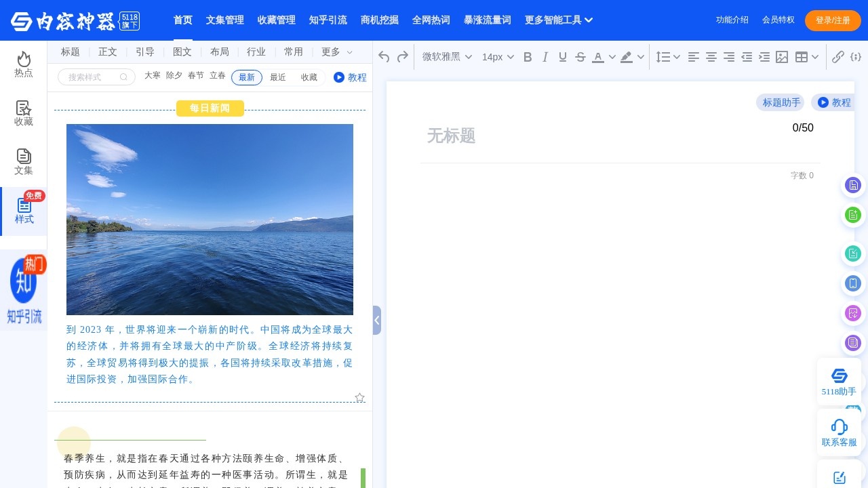
Task: Insert a hyperlink using the link icon
Action: pyautogui.click(x=838, y=57)
